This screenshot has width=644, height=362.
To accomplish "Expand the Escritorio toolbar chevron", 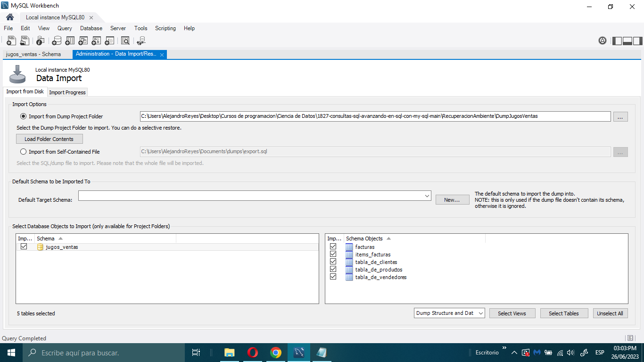I will pyautogui.click(x=504, y=348).
